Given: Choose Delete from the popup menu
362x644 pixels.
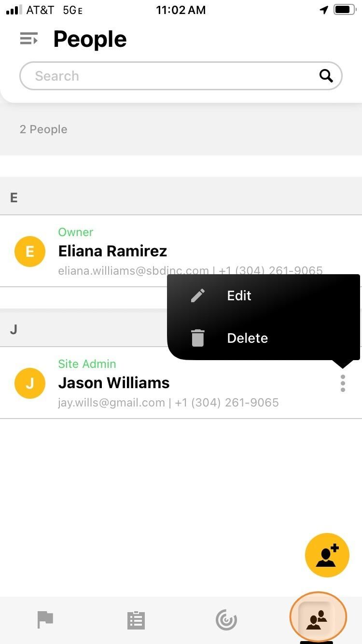Looking at the screenshot, I should [247, 338].
